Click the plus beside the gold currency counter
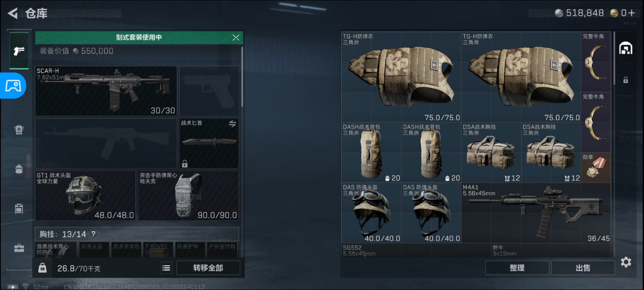Image resolution: width=644 pixels, height=290 pixels. coord(631,13)
